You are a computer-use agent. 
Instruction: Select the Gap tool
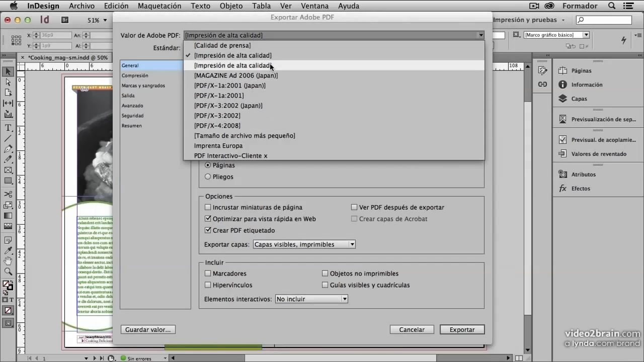pos(8,103)
